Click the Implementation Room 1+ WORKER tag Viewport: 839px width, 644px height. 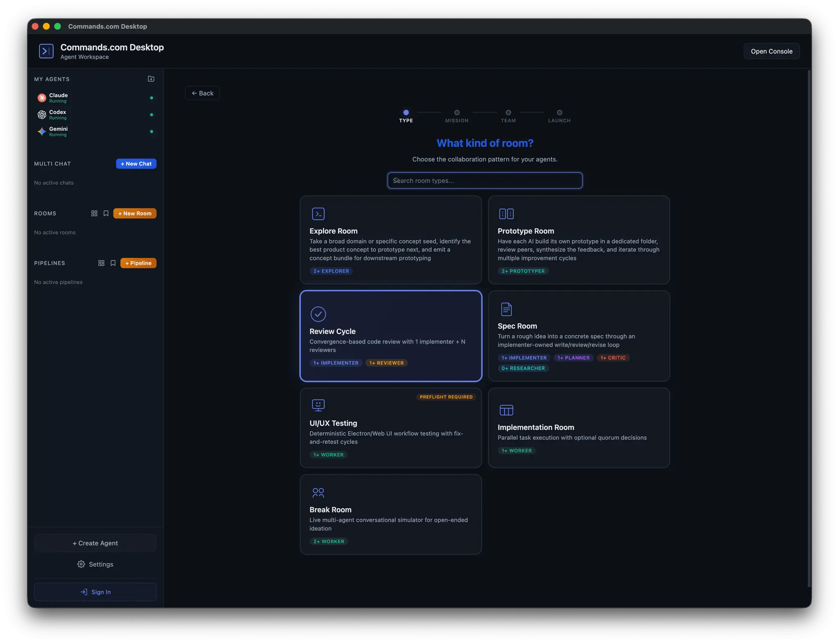click(x=517, y=450)
